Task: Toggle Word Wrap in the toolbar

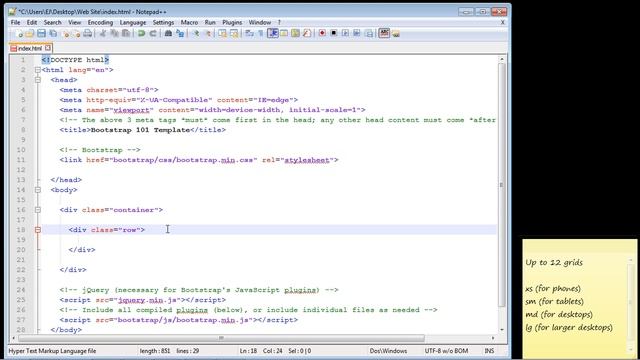Action: [249, 33]
